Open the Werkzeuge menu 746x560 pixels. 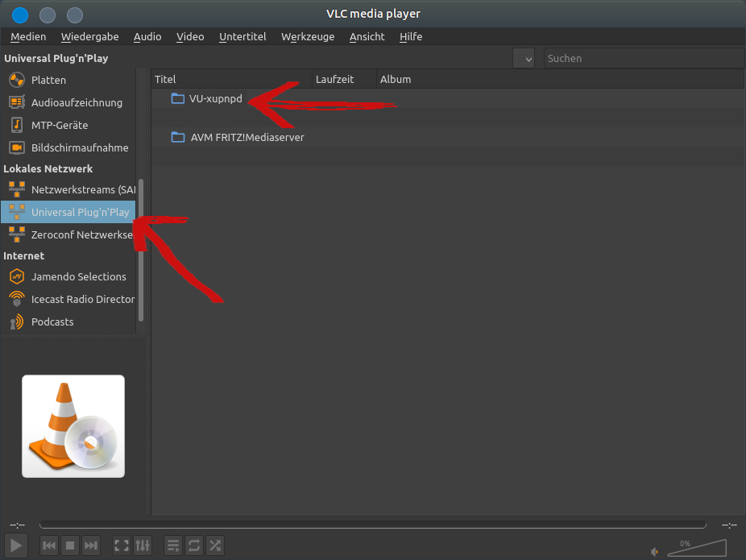[308, 36]
